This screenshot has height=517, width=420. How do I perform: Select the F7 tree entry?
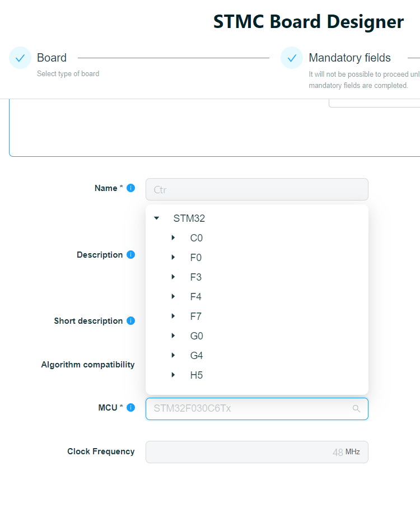pos(196,316)
